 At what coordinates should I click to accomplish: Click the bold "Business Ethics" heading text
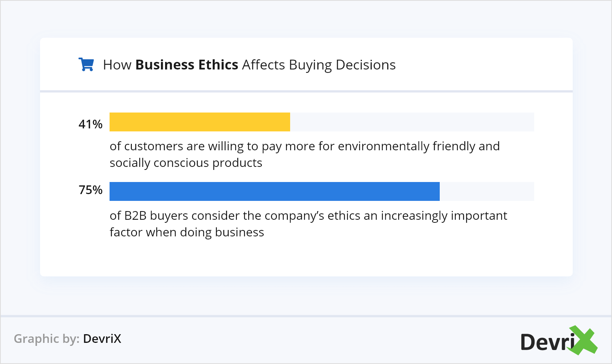(x=187, y=65)
